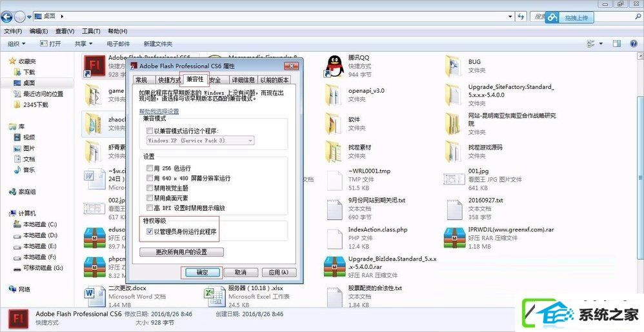Select the ~WRL0001.tmp file icon

coord(334,180)
